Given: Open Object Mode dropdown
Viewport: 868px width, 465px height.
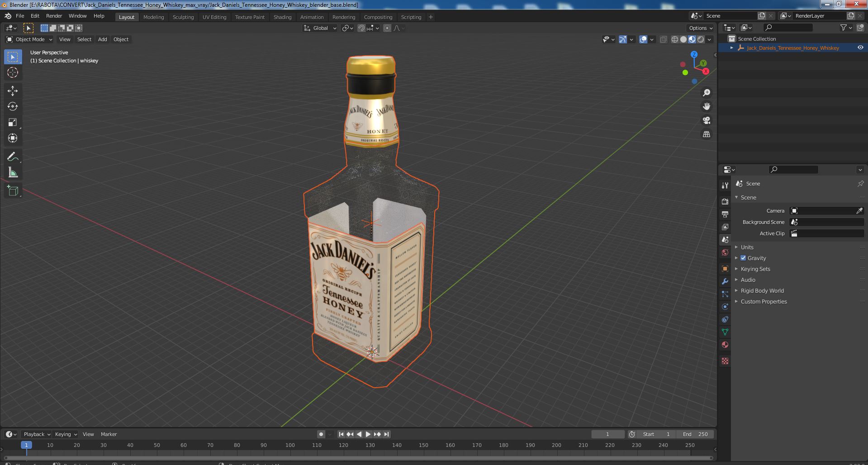Looking at the screenshot, I should [29, 39].
